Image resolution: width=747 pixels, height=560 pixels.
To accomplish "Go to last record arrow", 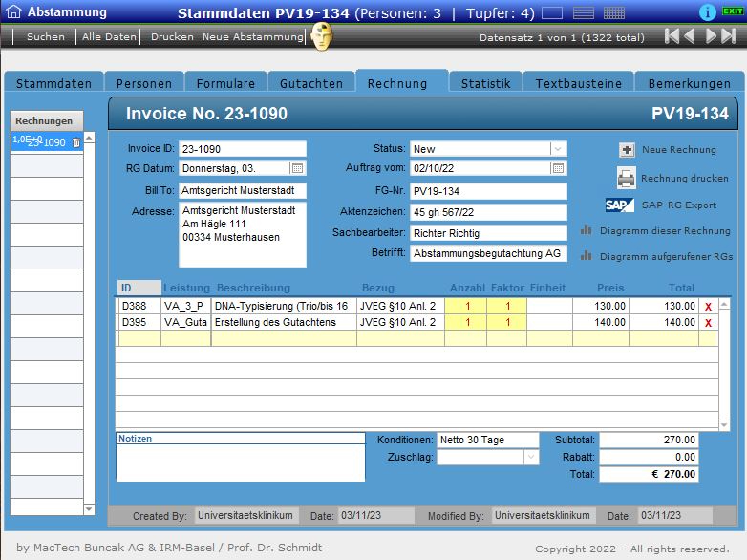I will (729, 36).
